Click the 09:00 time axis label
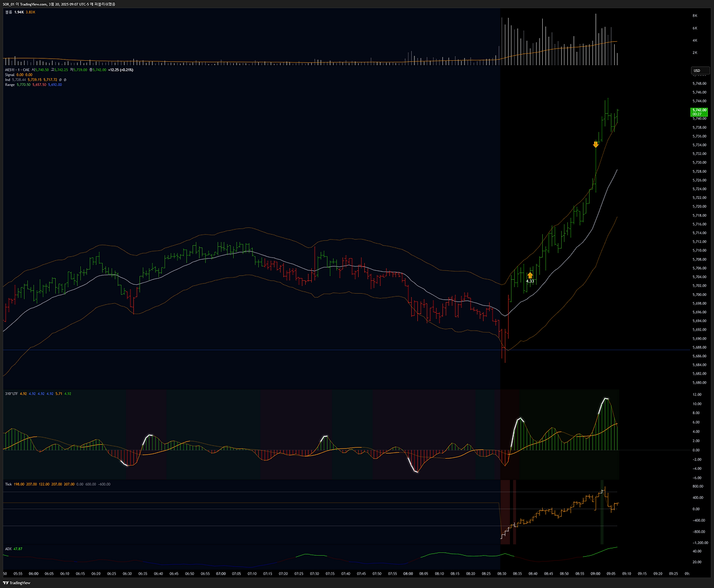Viewport: 714px width, 588px height. (x=596, y=573)
